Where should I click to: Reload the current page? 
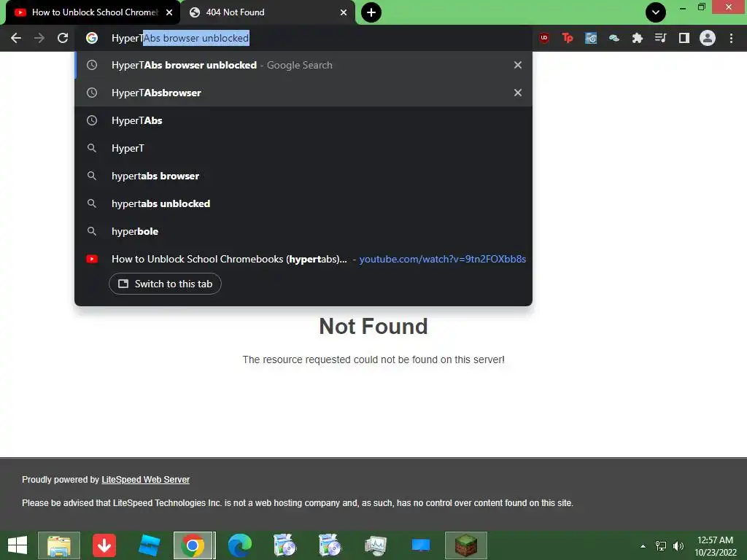pyautogui.click(x=63, y=38)
